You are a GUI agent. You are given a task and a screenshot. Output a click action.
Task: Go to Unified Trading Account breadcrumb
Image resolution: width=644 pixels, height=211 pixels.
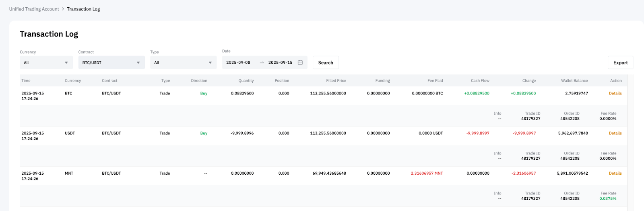click(34, 9)
